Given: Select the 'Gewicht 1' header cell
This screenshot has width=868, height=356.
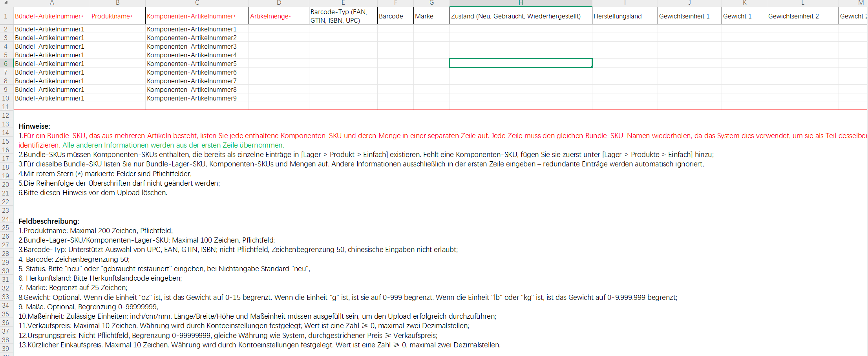Looking at the screenshot, I should pos(744,16).
